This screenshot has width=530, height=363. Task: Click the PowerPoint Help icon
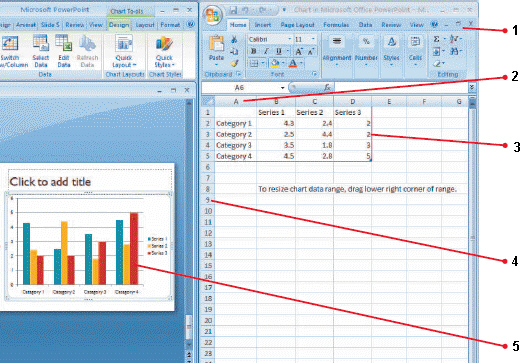pos(191,24)
